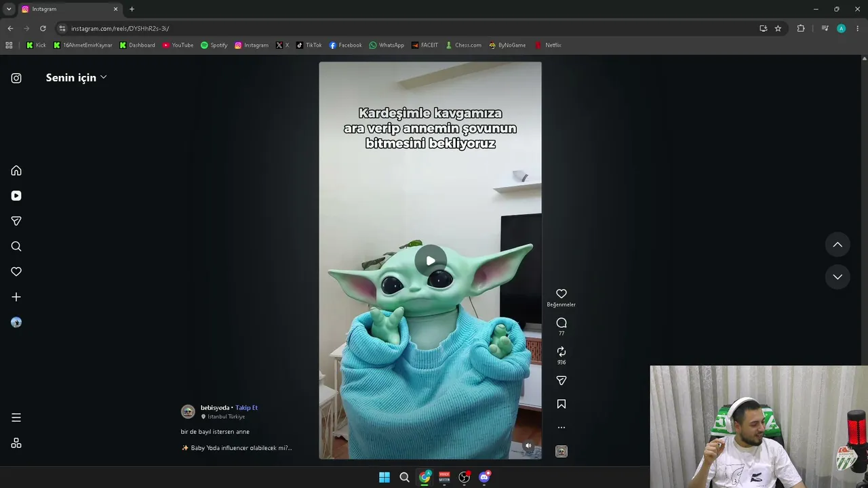This screenshot has width=868, height=488.
Task: Save the reel with the bookmark icon
Action: tap(561, 404)
